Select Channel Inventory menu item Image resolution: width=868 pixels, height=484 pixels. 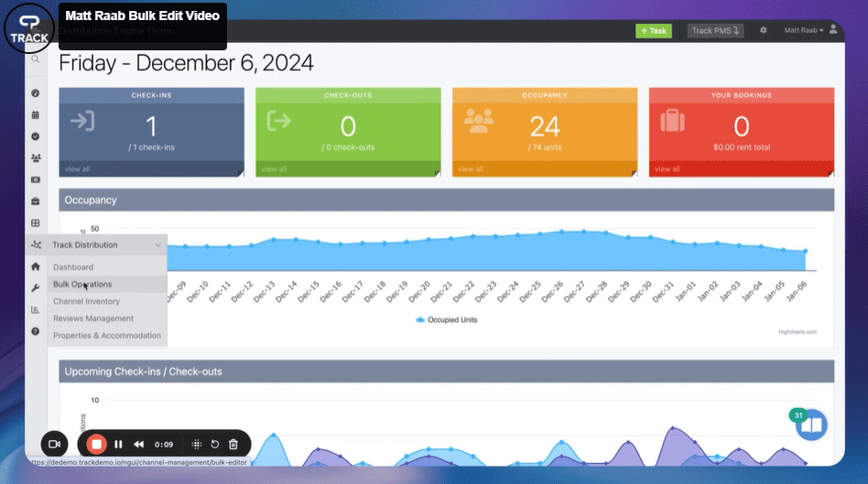[86, 301]
